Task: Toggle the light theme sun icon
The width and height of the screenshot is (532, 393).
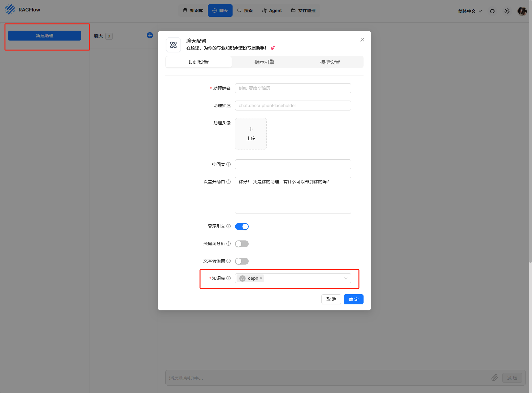Action: pos(507,11)
